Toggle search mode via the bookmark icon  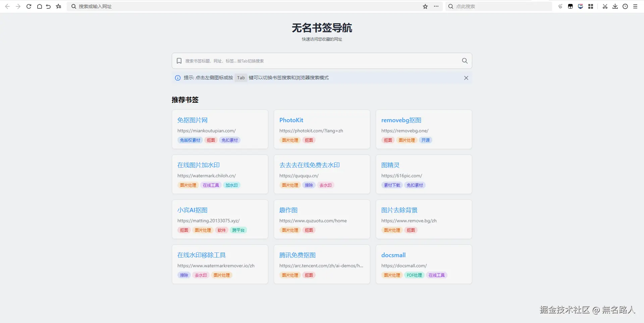pos(179,61)
